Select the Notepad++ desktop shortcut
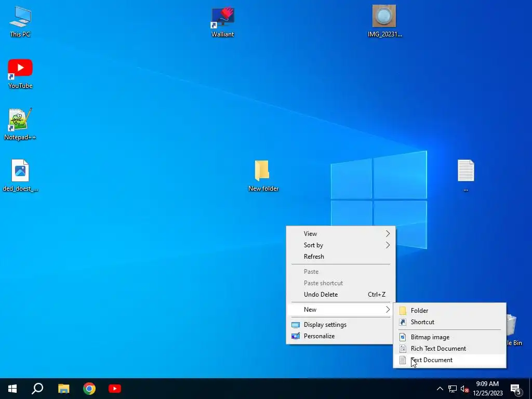Image resolution: width=532 pixels, height=399 pixels. point(20,124)
